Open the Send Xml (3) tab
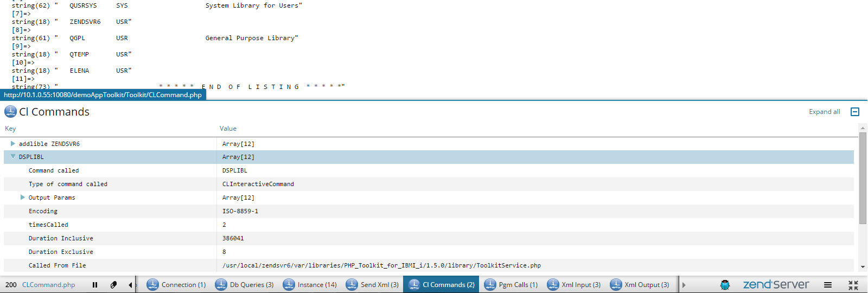 pos(372,285)
